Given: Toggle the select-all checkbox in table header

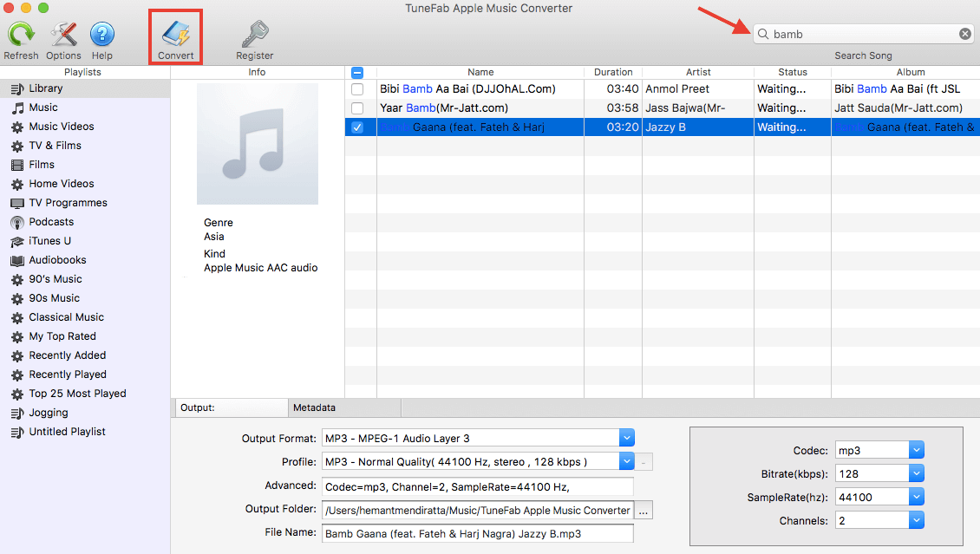Looking at the screenshot, I should click(x=357, y=73).
